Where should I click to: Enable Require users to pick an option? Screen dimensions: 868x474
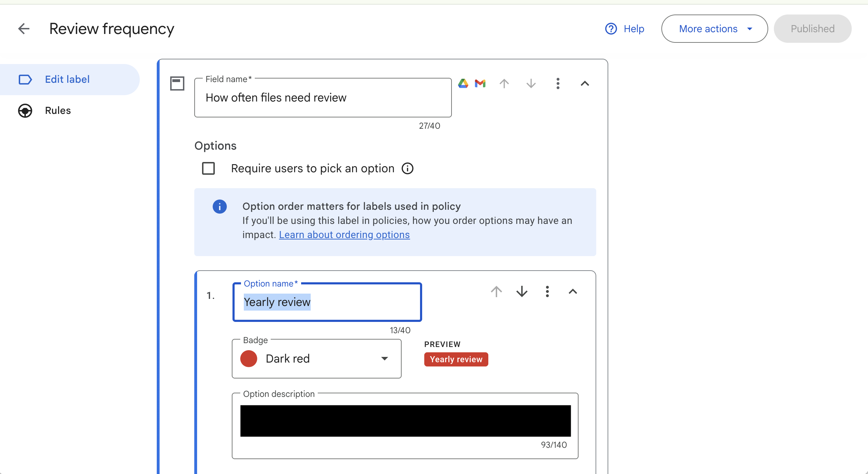coord(208,168)
